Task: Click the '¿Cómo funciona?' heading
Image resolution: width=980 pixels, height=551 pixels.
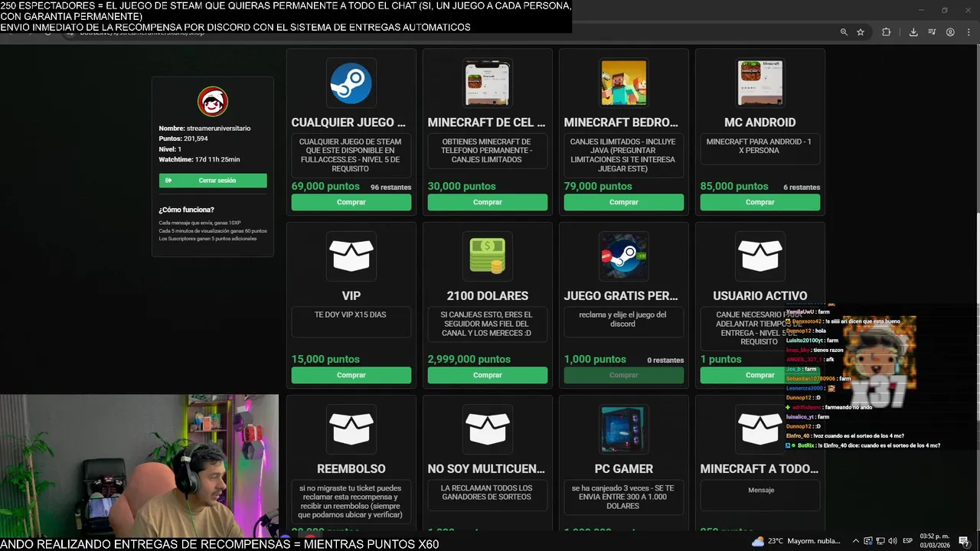Action: (186, 210)
